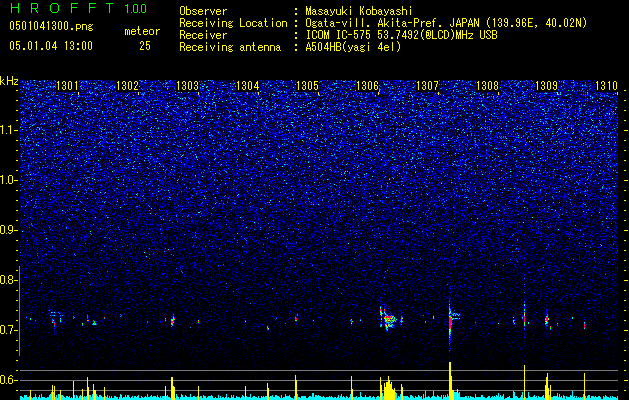Click the Receiving Location value text
The width and height of the screenshot is (629, 400).
point(446,23)
